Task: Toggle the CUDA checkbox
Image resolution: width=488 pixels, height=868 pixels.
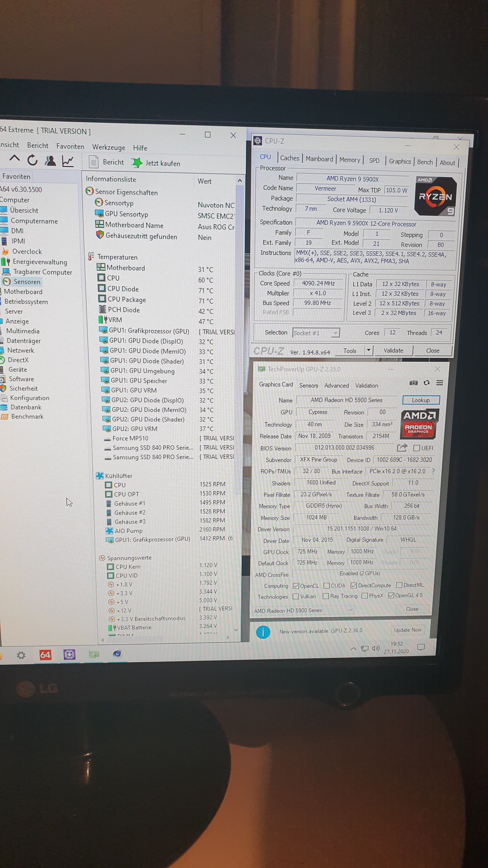Action: [x=326, y=586]
